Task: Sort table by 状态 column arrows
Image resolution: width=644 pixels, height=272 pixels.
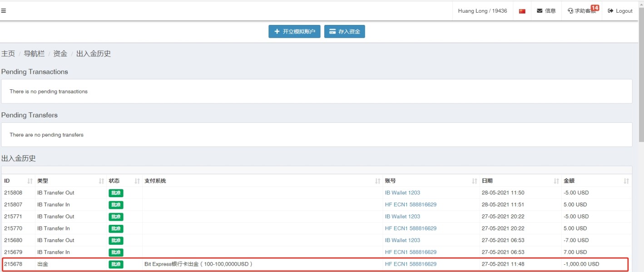Action: point(137,181)
